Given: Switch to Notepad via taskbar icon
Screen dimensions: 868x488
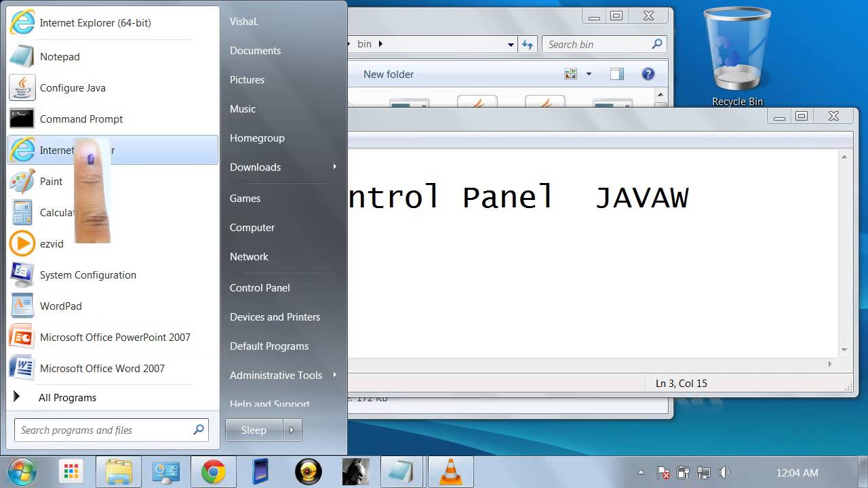Looking at the screenshot, I should (401, 471).
